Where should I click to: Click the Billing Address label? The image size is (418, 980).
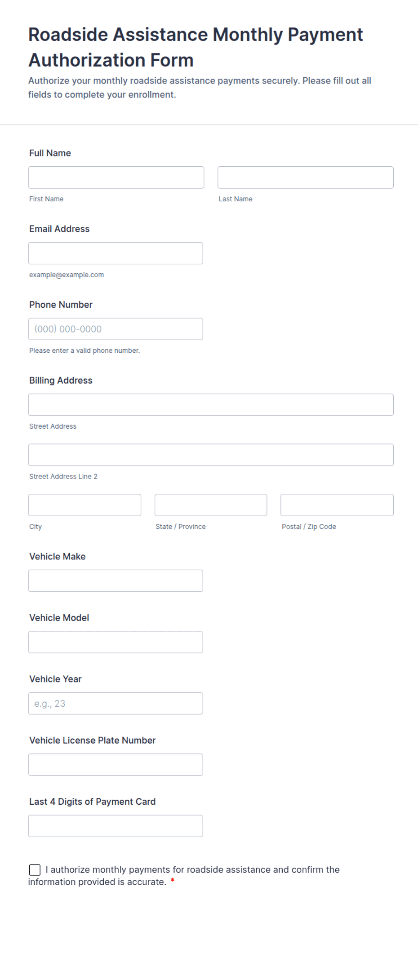pos(61,381)
